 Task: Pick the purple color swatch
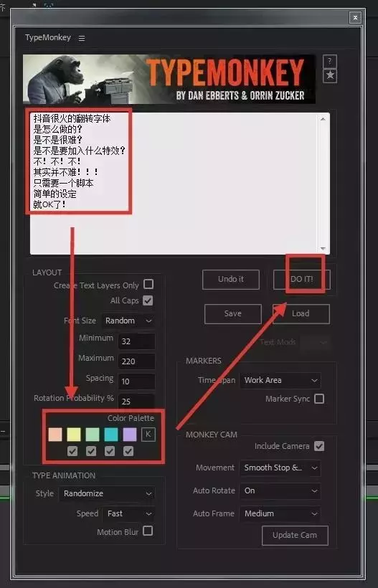130,435
